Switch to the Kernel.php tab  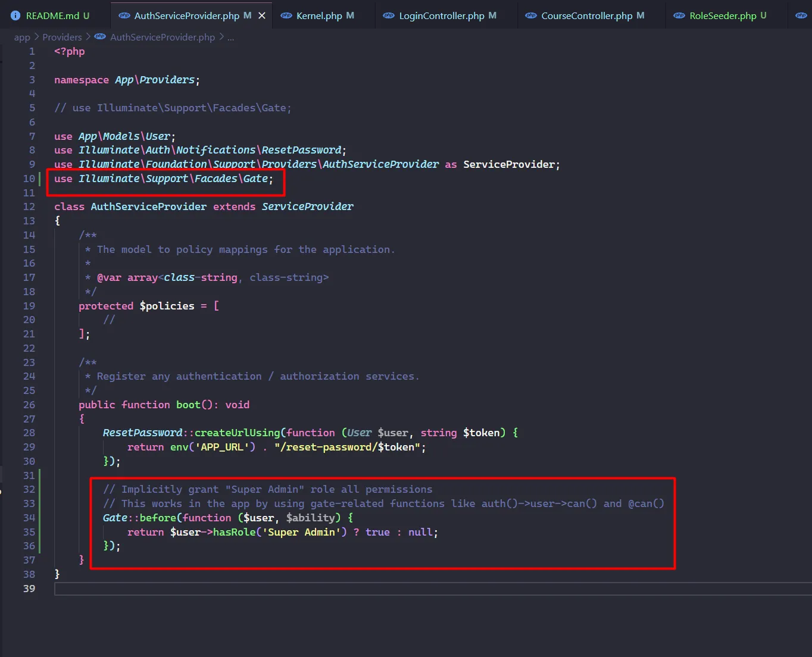point(319,15)
